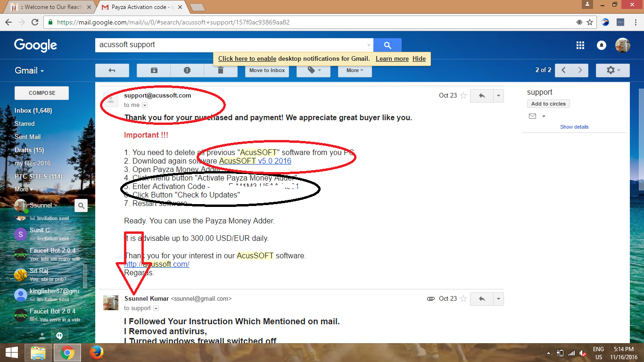This screenshot has width=644, height=362.
Task: Run the search with the magnifier button
Action: (387, 45)
